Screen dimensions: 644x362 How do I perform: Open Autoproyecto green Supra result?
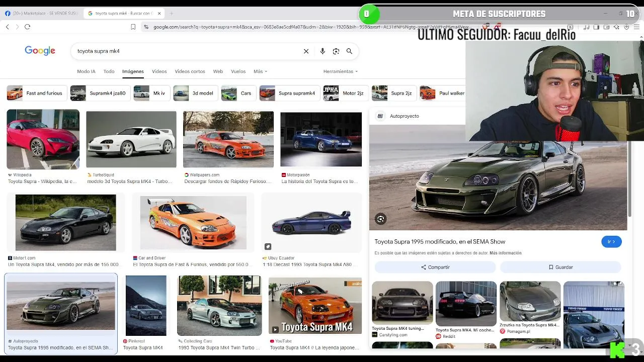tap(61, 306)
